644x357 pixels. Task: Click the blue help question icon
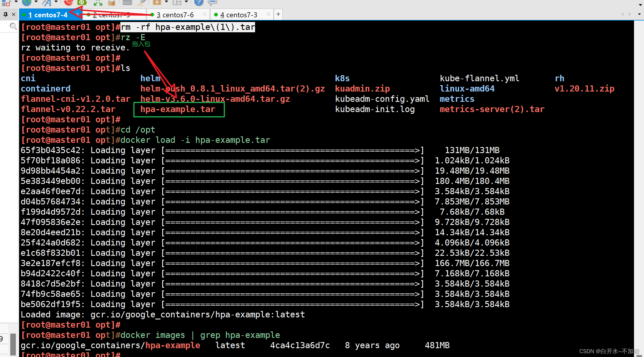pyautogui.click(x=199, y=2)
